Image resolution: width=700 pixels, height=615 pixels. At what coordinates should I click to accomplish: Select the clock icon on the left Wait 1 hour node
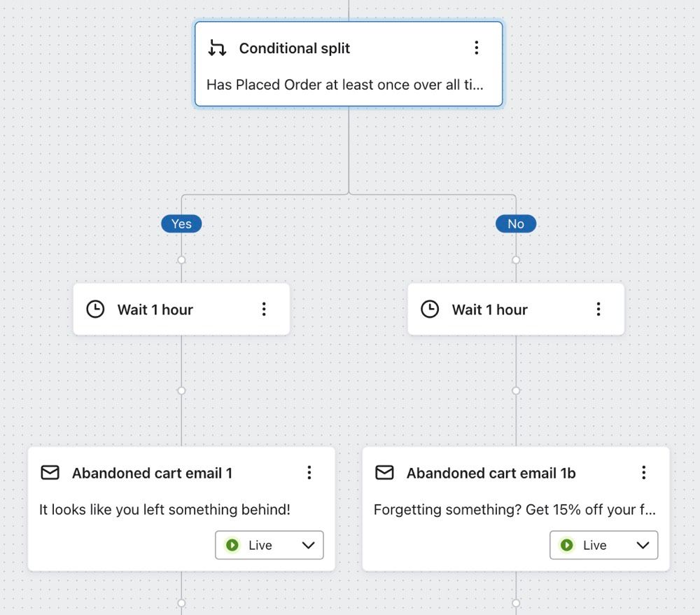click(x=95, y=308)
